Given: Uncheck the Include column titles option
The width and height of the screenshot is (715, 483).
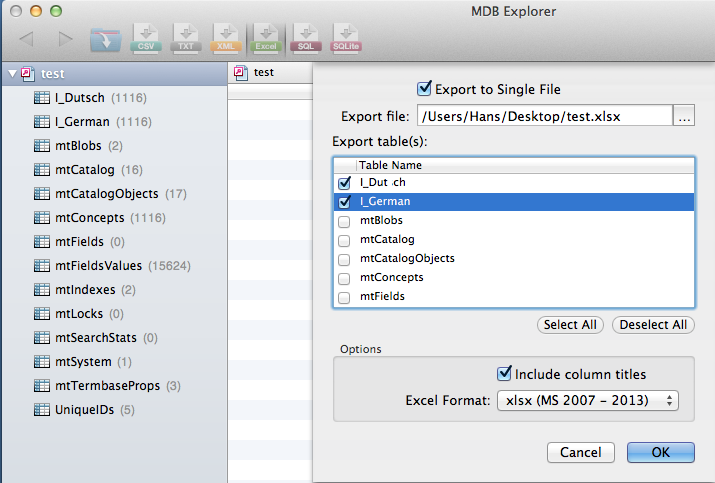Looking at the screenshot, I should pos(505,374).
